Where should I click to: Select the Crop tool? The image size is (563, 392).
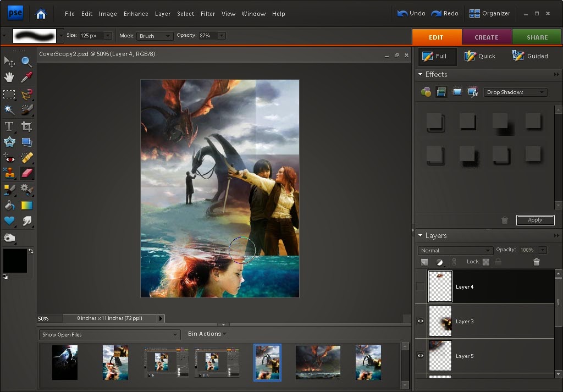pyautogui.click(x=26, y=126)
